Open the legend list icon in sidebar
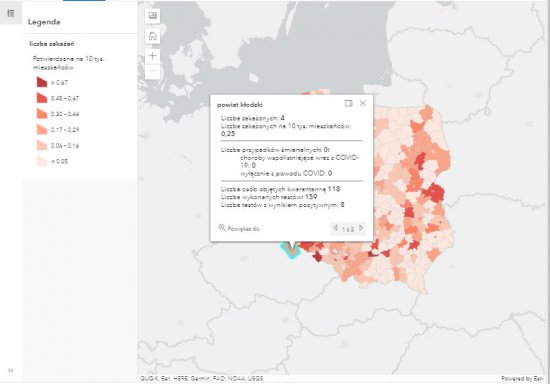 (x=11, y=13)
